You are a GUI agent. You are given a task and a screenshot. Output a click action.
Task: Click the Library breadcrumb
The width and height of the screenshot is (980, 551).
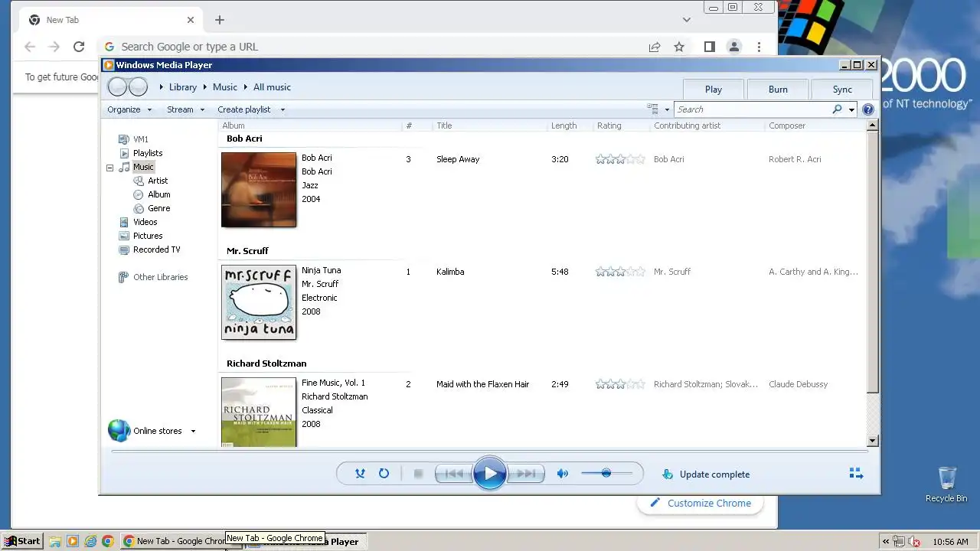(183, 87)
